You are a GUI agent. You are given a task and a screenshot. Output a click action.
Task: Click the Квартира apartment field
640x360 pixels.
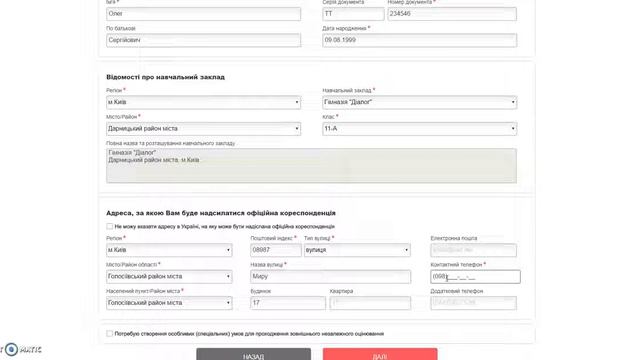370,303
